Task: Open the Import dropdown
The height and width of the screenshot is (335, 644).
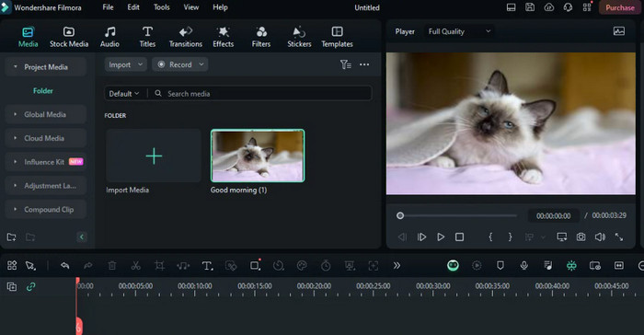Action: 125,64
